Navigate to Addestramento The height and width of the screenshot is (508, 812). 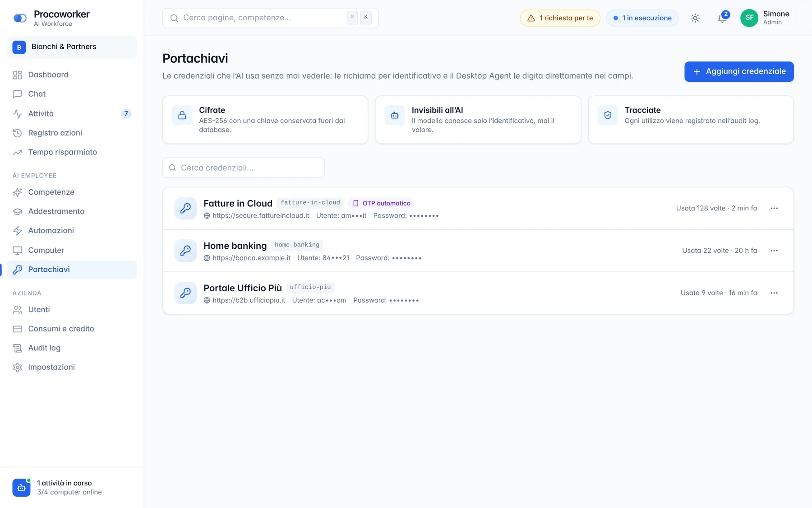pyautogui.click(x=72, y=211)
